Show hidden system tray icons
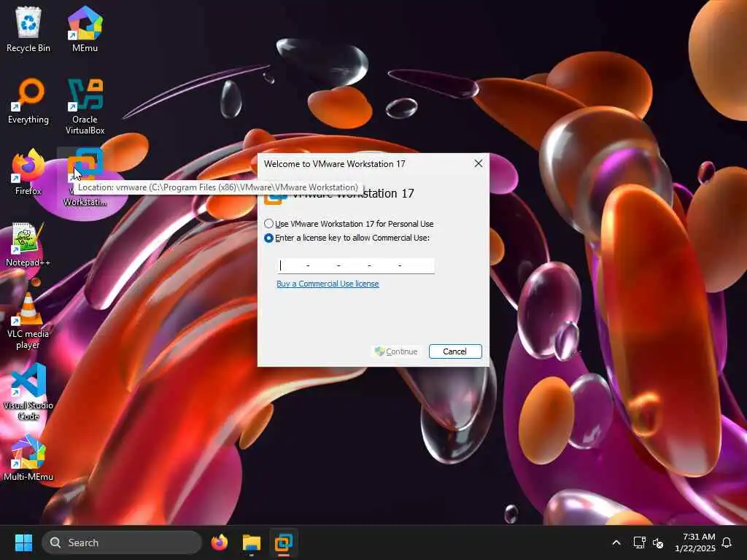 (616, 542)
